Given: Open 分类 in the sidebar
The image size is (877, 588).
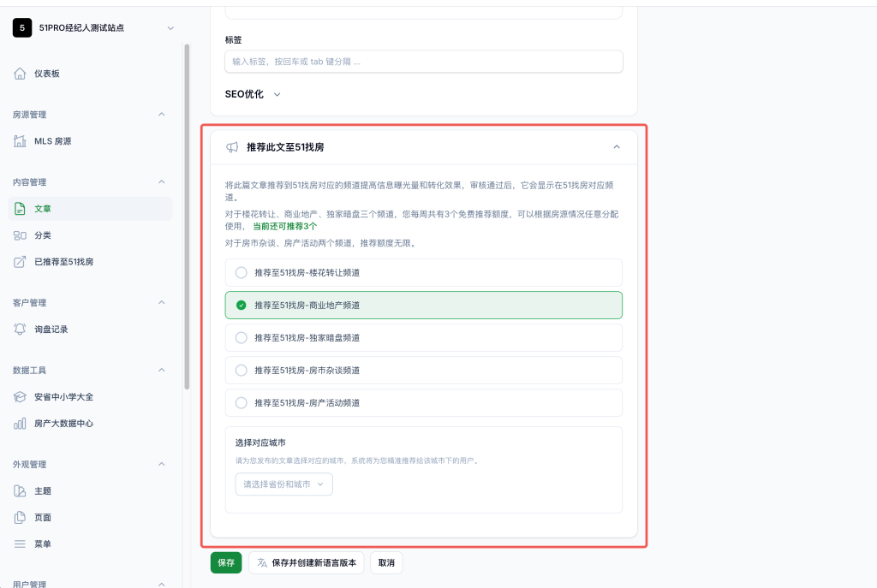Looking at the screenshot, I should pyautogui.click(x=90, y=235).
